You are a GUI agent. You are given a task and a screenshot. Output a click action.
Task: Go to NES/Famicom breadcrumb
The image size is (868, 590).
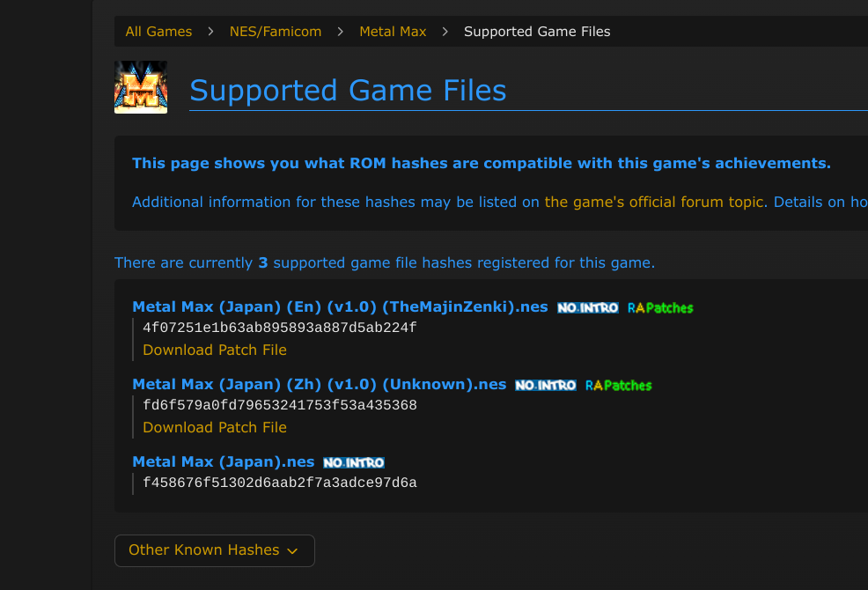276,32
